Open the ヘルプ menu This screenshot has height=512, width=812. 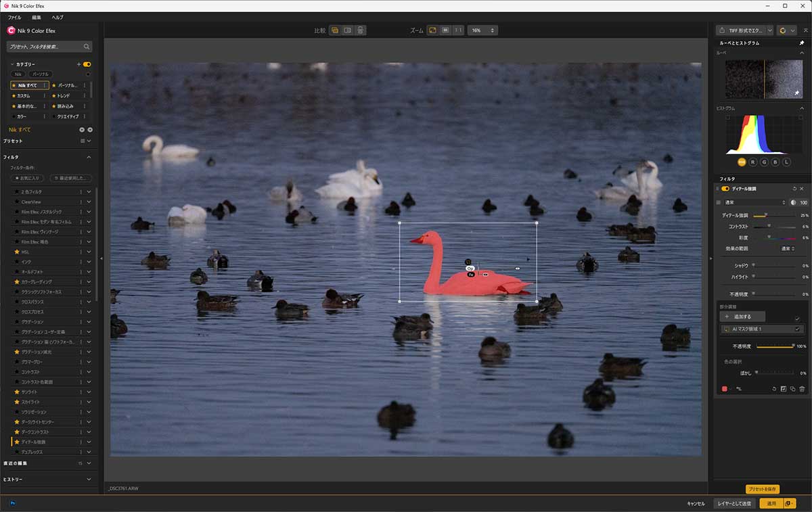(x=58, y=17)
